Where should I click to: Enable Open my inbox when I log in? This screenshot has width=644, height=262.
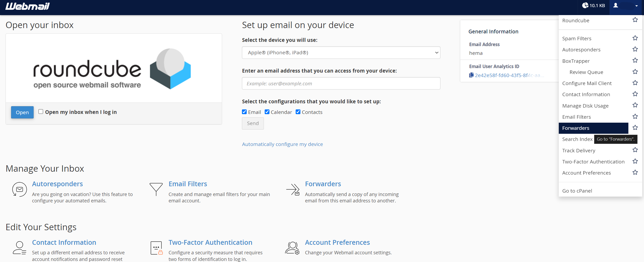[x=41, y=112]
